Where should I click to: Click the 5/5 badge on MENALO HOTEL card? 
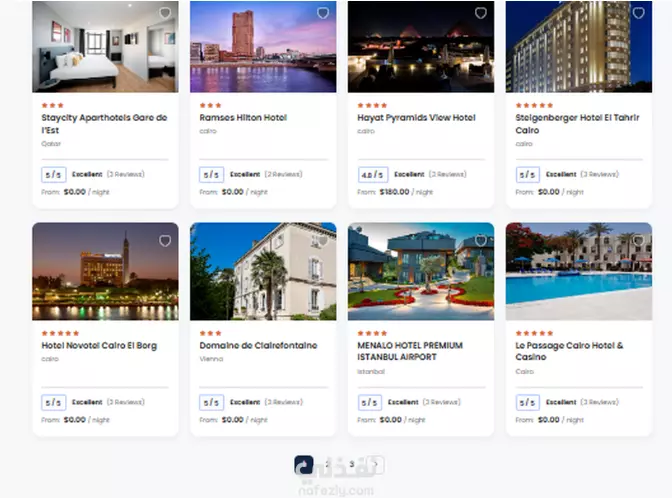click(369, 402)
